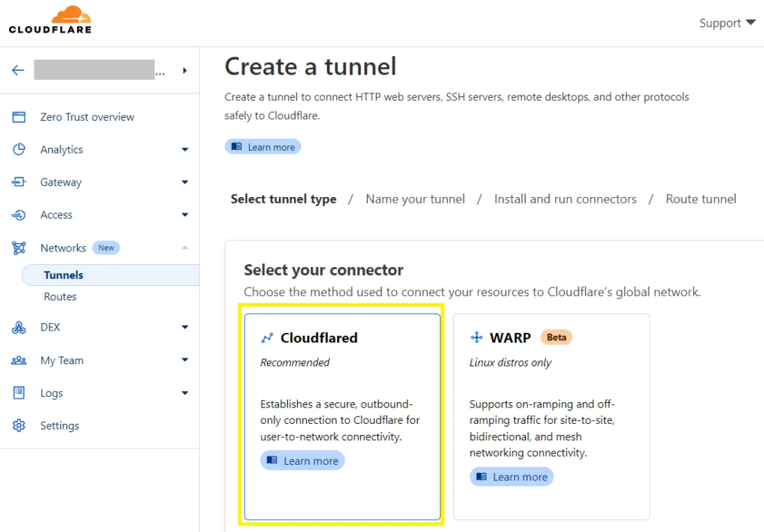Viewport: 764px width, 532px height.
Task: Click the Networks mesh icon
Action: click(x=19, y=248)
